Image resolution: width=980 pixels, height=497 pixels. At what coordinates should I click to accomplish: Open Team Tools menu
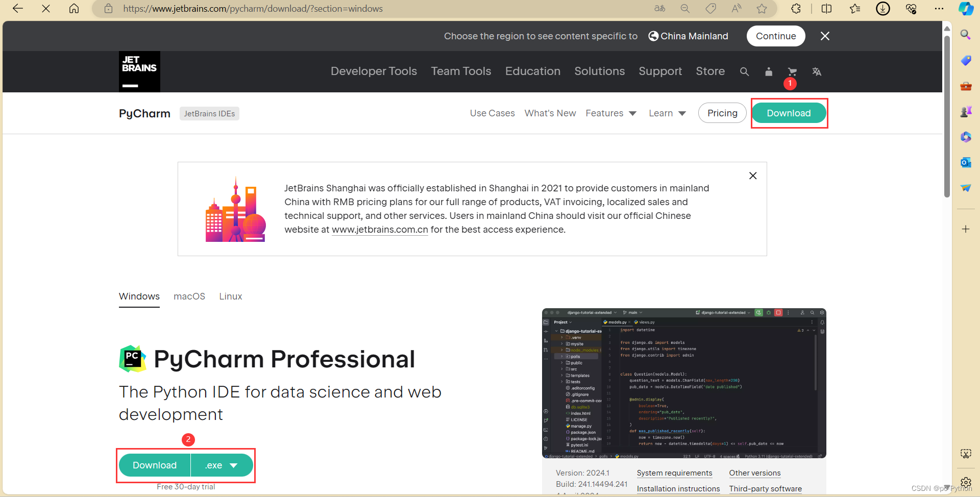pos(461,71)
